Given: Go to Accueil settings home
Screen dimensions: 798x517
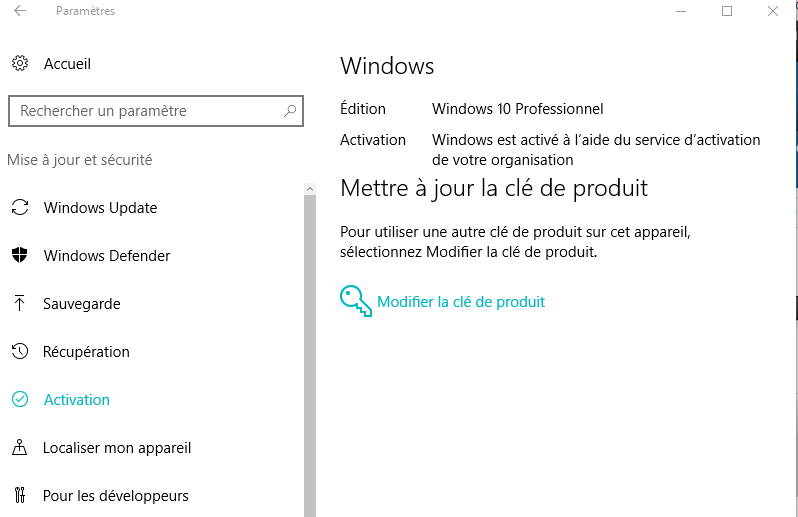Looking at the screenshot, I should tap(67, 63).
